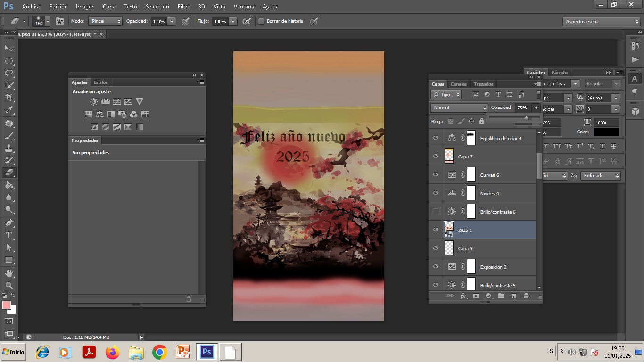Select the Move tool
The image size is (644, 362).
pyautogui.click(x=9, y=48)
